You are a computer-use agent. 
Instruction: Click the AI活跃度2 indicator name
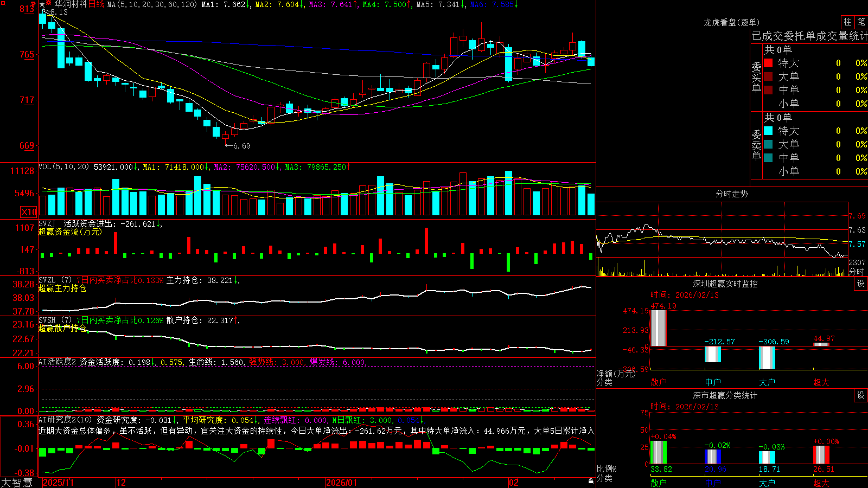click(x=58, y=362)
